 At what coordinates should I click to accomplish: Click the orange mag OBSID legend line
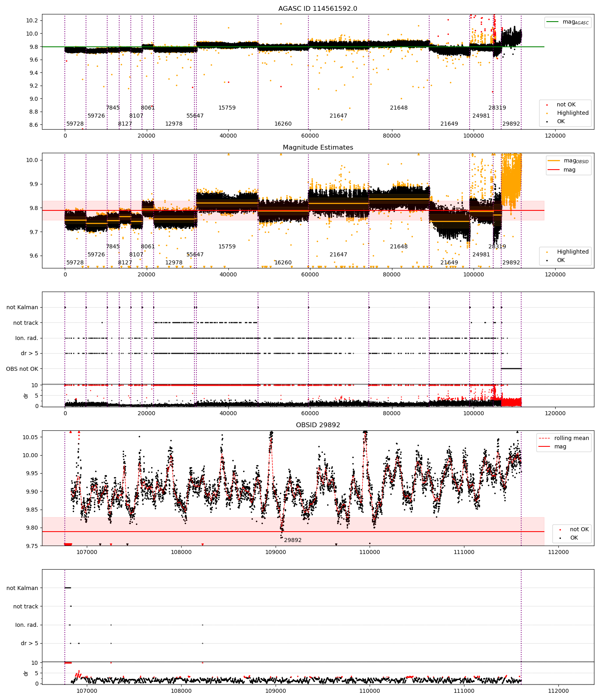click(554, 160)
